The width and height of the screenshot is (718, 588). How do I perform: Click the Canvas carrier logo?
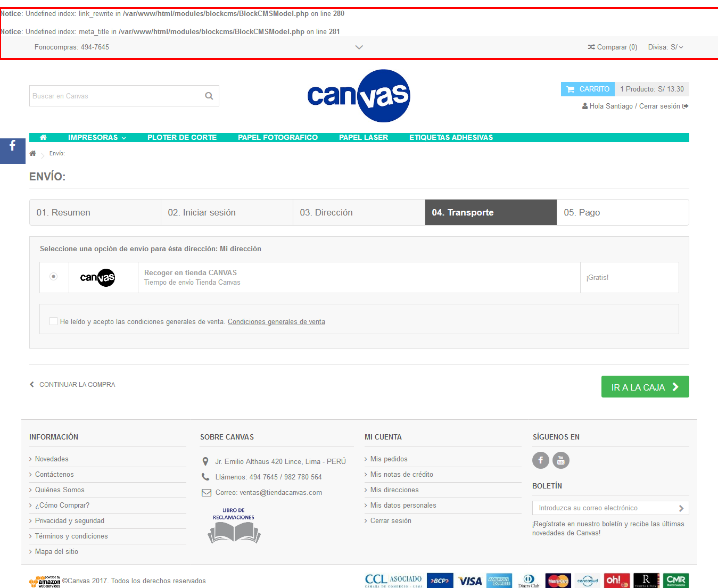(97, 277)
